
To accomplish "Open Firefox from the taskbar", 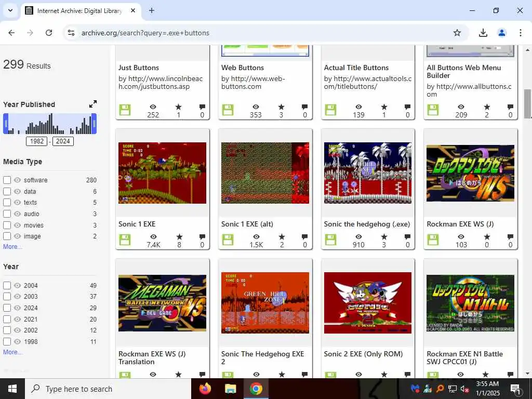I will tap(205, 389).
